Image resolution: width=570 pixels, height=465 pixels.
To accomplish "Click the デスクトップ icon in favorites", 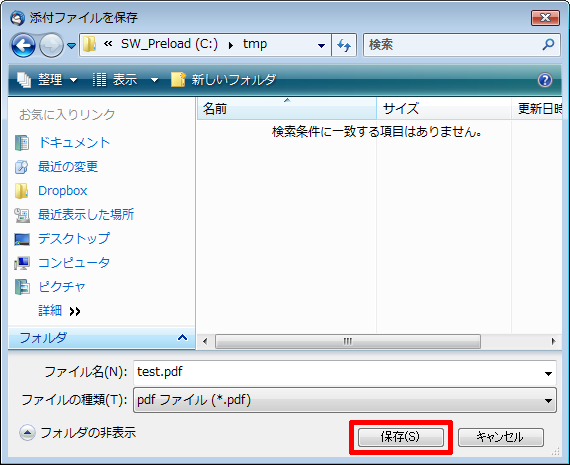I will tap(22, 239).
